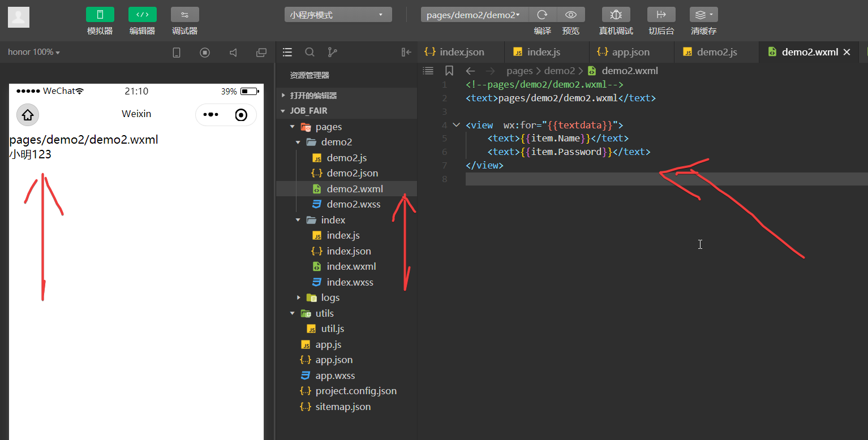Open the search magnifier icon in sidebar

click(x=310, y=52)
